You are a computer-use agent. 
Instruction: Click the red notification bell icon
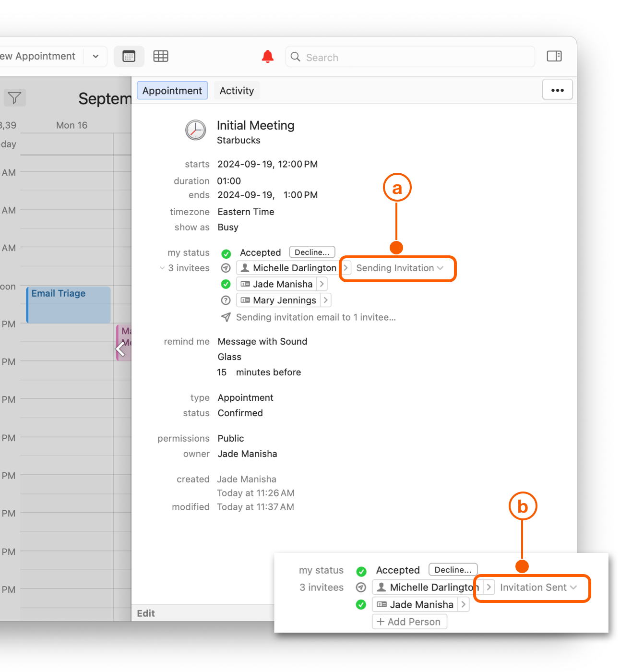[267, 57]
